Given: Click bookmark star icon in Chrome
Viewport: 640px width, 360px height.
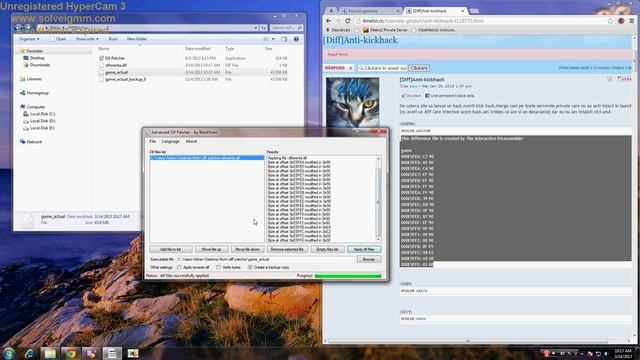Looking at the screenshot, I should (x=611, y=21).
